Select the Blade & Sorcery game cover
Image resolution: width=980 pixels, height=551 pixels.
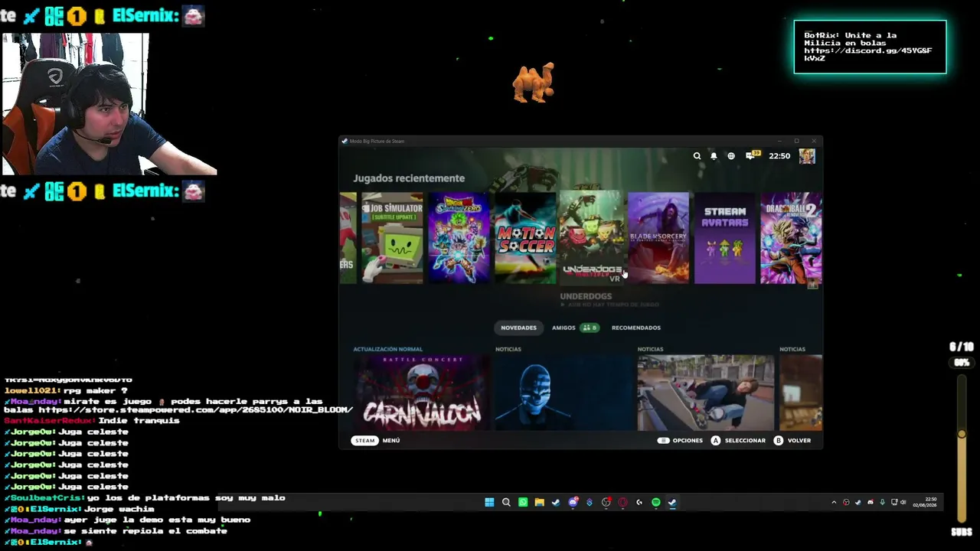[x=658, y=238]
